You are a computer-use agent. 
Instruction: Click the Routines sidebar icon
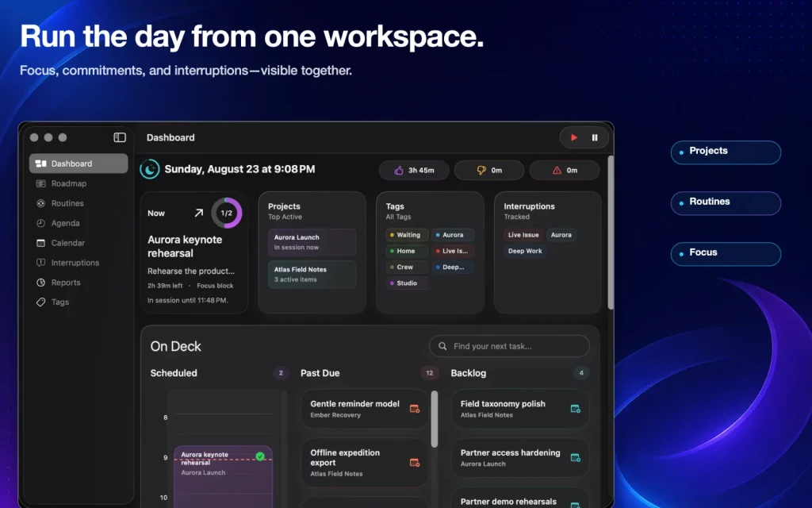coord(41,203)
